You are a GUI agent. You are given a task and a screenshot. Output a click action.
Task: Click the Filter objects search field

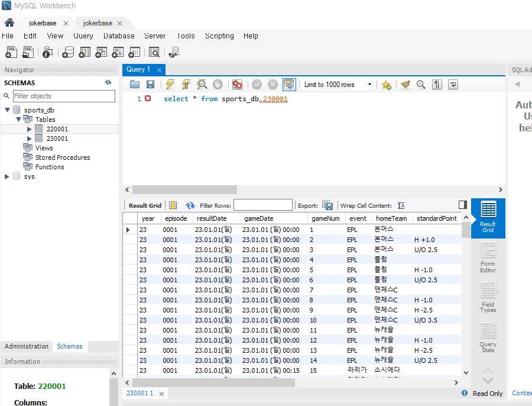click(64, 96)
